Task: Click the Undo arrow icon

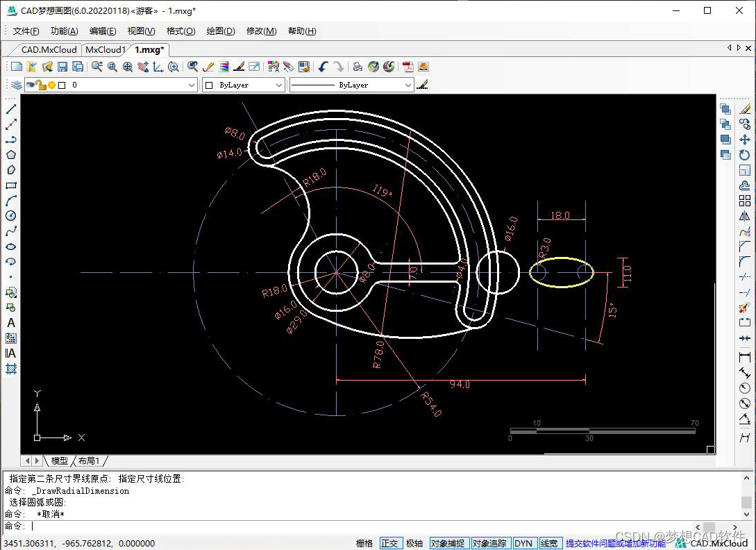Action: 324,67
